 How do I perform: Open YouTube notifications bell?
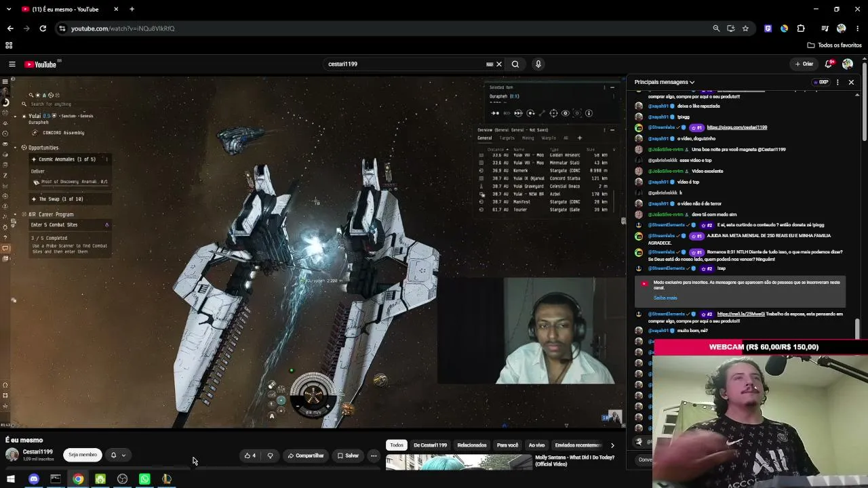(829, 64)
